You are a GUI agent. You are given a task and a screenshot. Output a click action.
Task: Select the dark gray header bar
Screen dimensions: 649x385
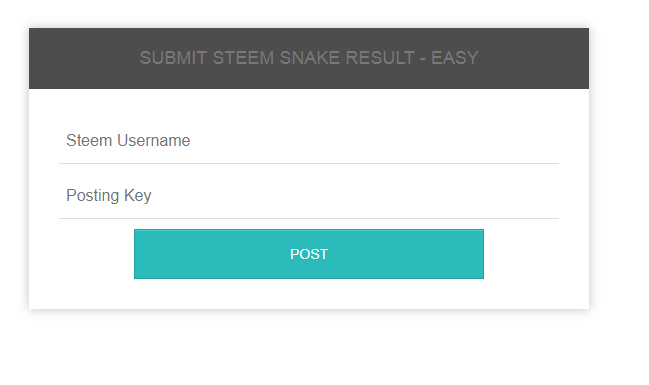pyautogui.click(x=309, y=58)
